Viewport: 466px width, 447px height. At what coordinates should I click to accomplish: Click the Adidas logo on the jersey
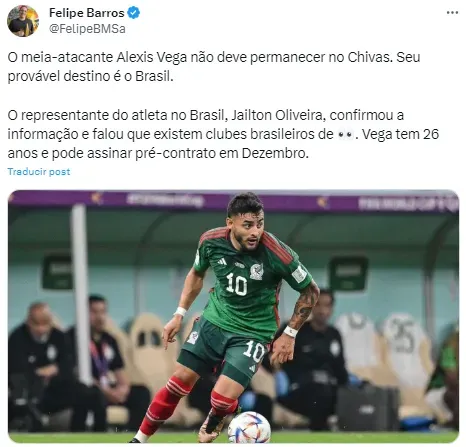point(222,262)
